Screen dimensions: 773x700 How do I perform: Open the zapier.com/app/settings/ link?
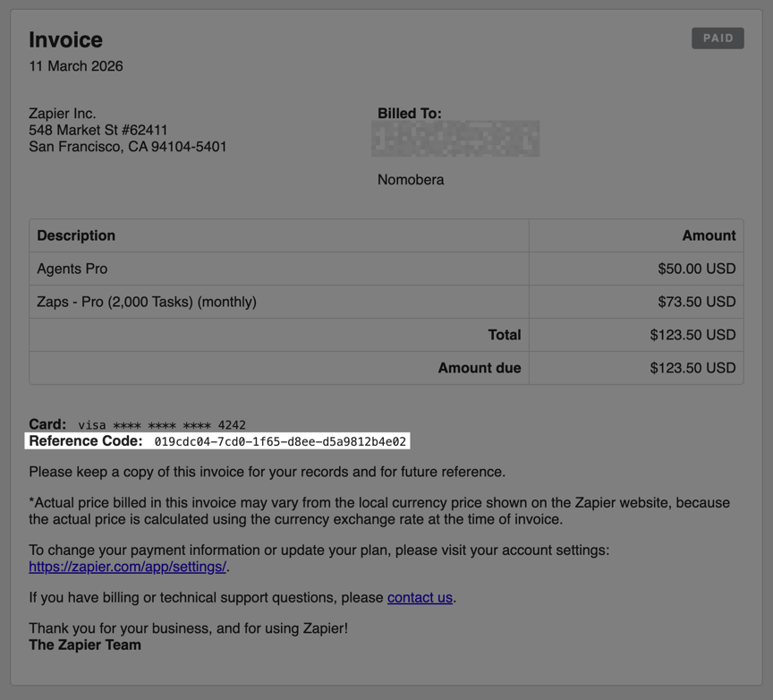tap(127, 567)
